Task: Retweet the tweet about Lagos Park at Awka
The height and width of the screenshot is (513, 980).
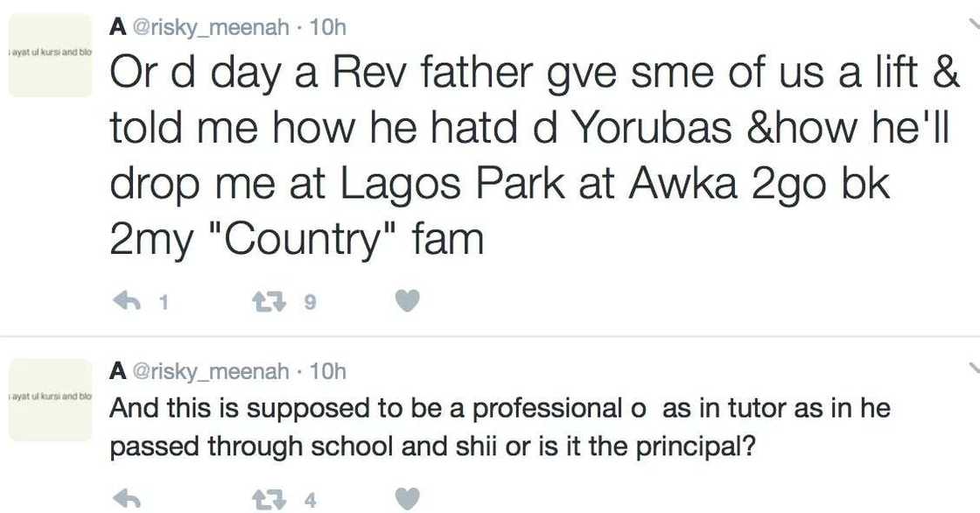Action: tap(265, 302)
